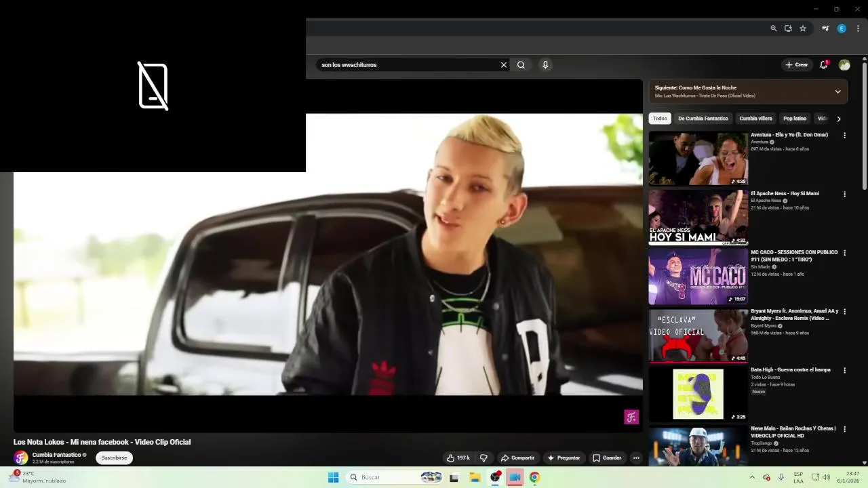This screenshot has height=488, width=868.
Task: Open File Explorer from the taskbar
Action: pos(475,477)
